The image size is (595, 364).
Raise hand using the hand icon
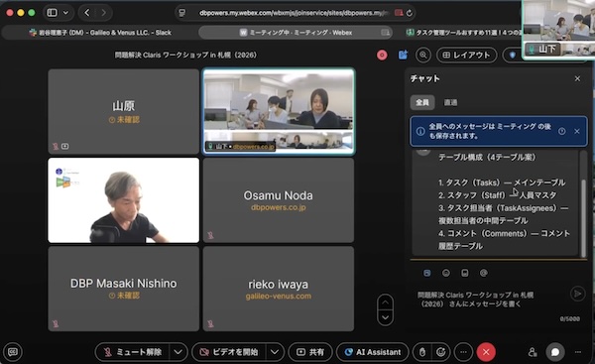[422, 352]
